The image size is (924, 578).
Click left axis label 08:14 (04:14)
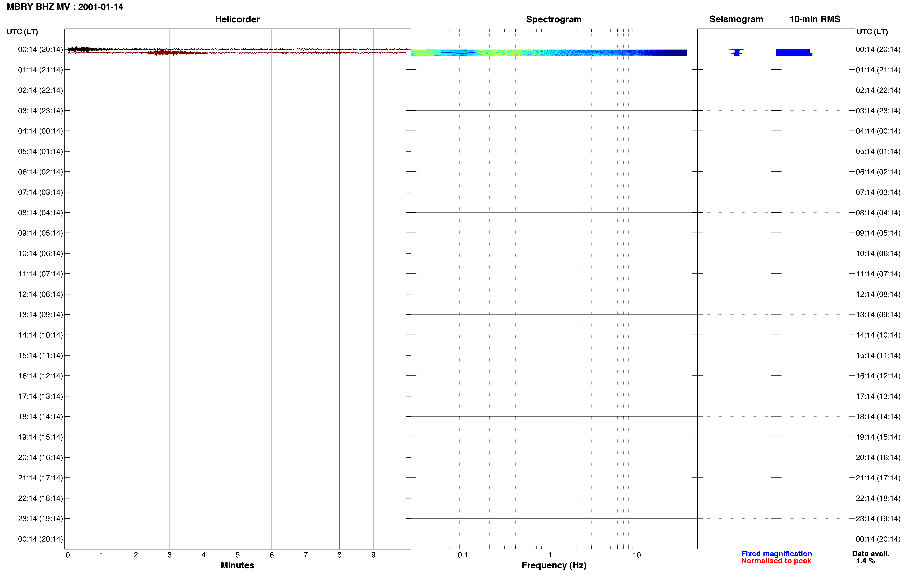[x=40, y=212]
